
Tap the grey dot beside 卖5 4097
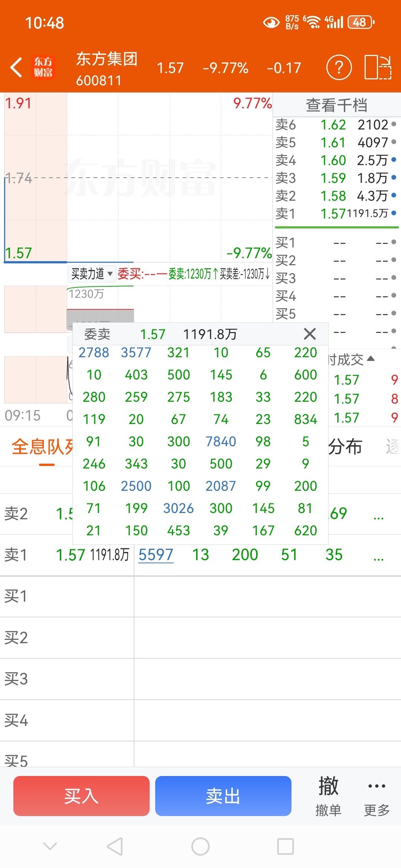click(394, 142)
